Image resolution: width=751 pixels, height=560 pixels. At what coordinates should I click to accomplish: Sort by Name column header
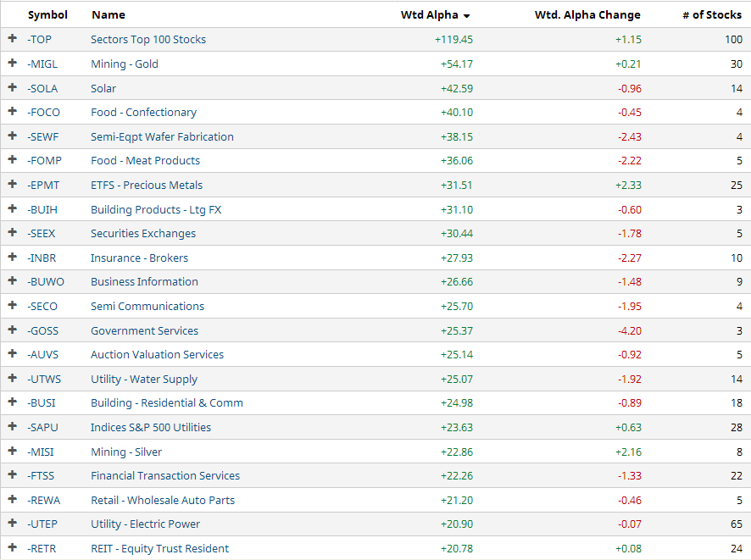(108, 15)
